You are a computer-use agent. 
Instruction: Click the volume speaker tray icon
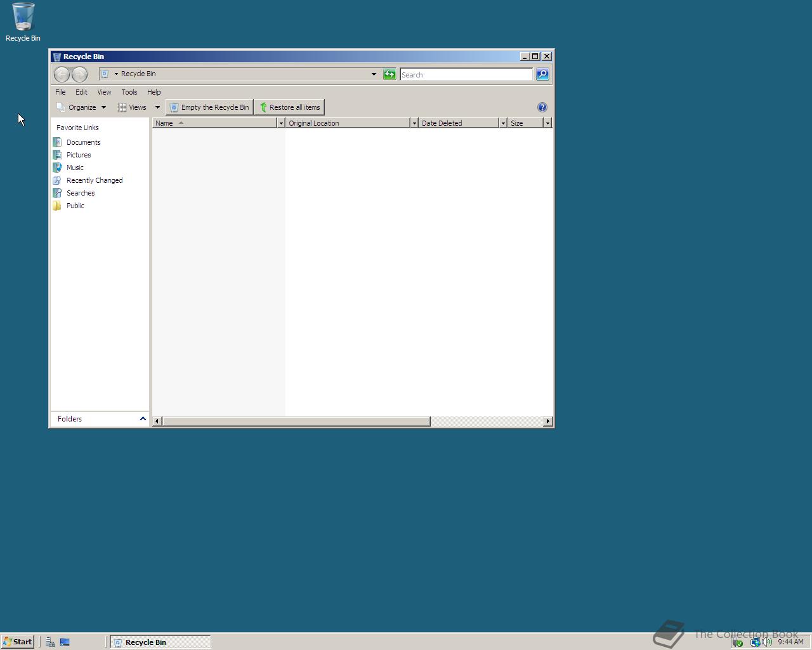pyautogui.click(x=768, y=642)
